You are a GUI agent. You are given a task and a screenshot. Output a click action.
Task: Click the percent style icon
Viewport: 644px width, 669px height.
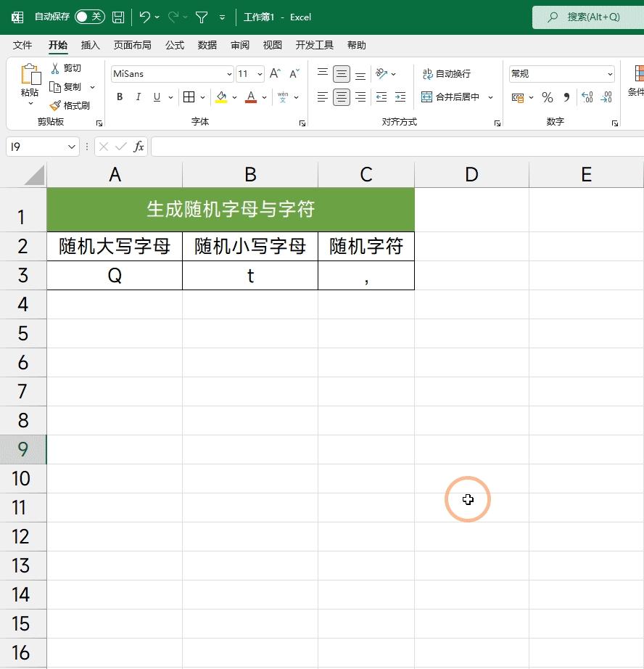pos(547,97)
